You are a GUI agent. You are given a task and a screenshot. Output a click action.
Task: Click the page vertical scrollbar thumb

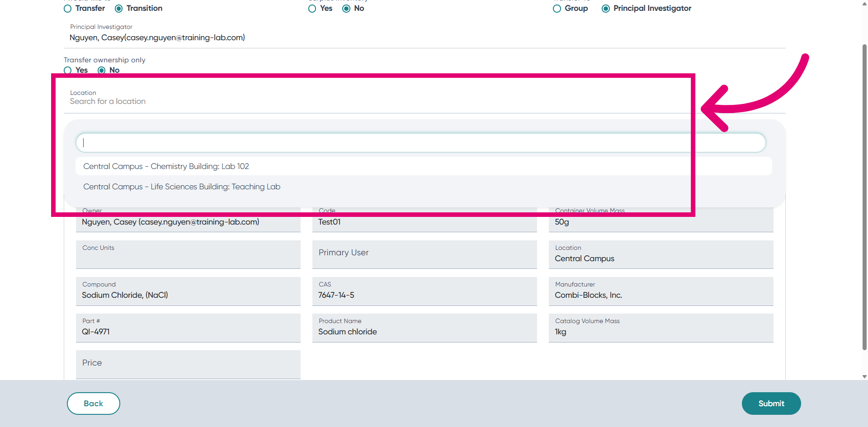coord(864,197)
